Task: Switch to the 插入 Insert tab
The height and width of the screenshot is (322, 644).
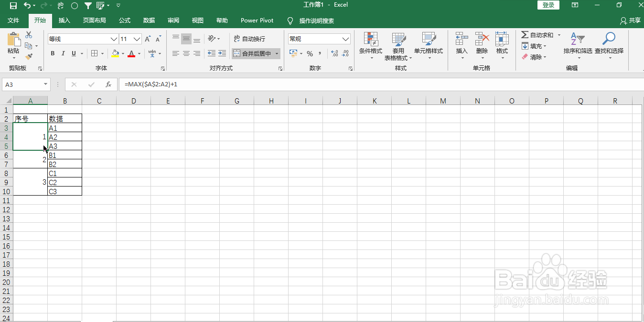Action: point(64,21)
